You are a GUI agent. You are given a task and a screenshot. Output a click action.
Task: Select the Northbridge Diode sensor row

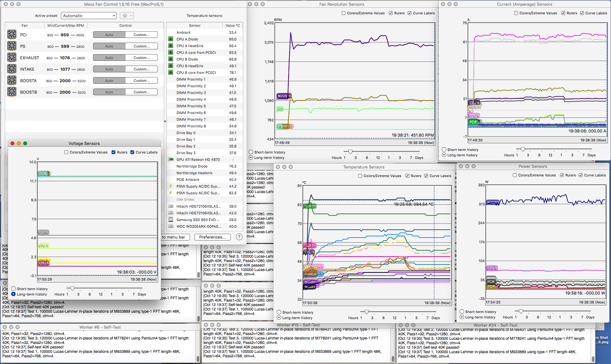point(192,166)
